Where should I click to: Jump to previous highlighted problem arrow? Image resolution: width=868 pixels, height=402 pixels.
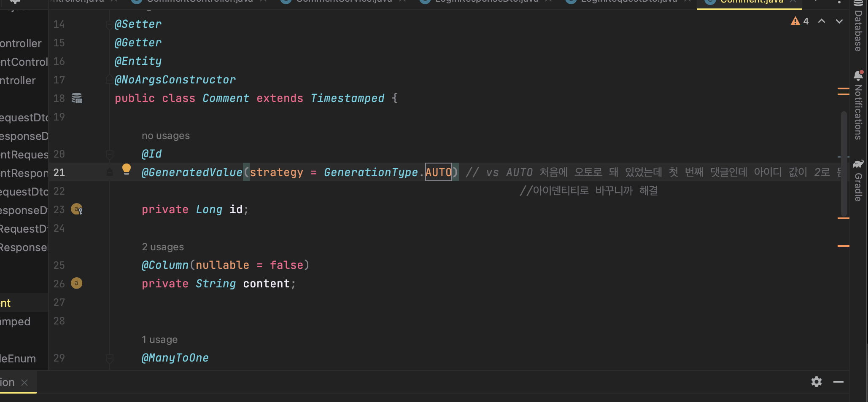point(822,21)
